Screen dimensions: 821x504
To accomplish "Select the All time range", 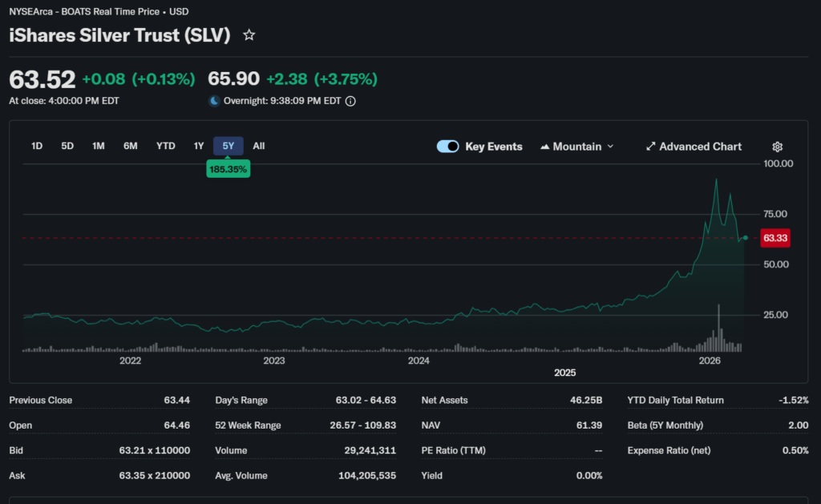I will 258,146.
